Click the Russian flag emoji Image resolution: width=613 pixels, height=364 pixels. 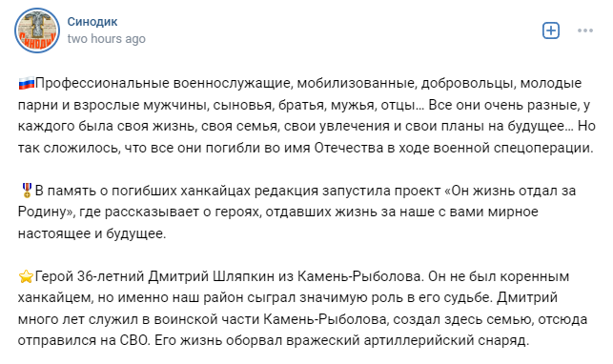[26, 84]
